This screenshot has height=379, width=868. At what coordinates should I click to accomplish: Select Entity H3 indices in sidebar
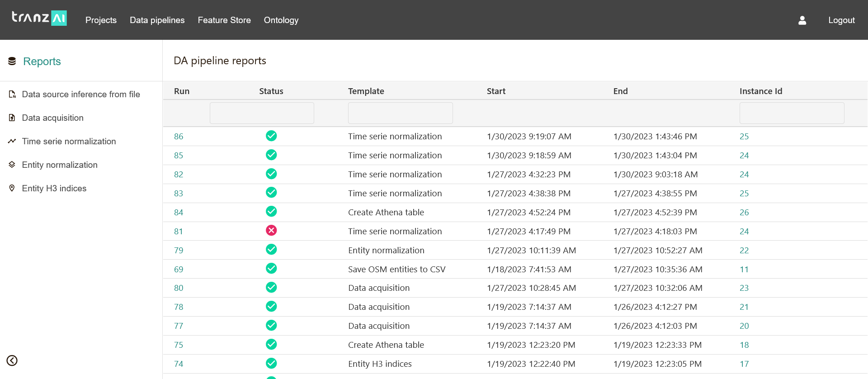click(x=54, y=188)
